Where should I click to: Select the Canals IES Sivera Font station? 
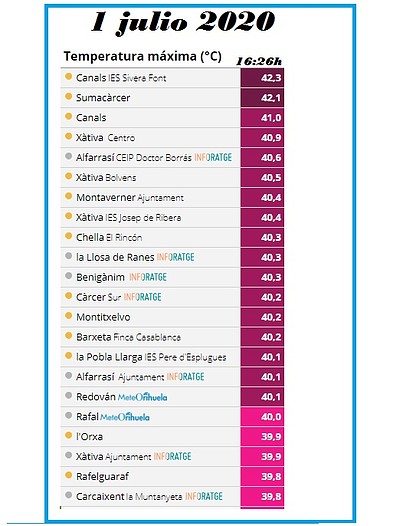[150, 78]
